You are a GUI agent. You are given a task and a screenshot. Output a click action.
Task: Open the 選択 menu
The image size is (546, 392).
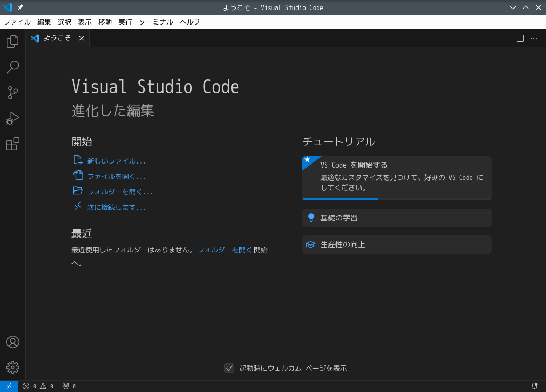(65, 22)
